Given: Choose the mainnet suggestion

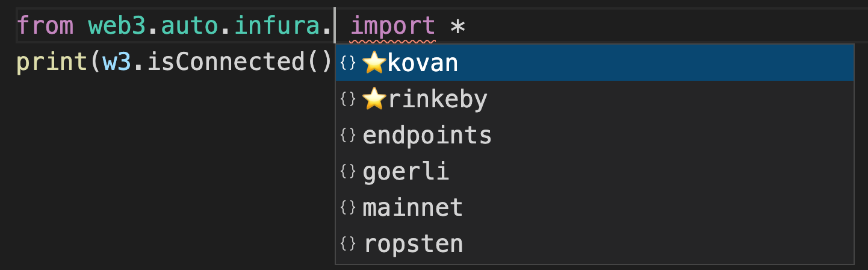Looking at the screenshot, I should point(412,208).
